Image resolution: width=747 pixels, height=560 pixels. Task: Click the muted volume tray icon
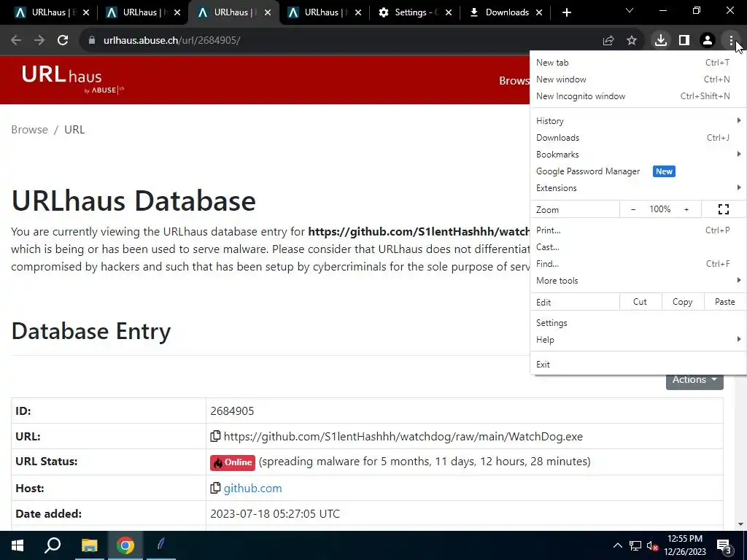(652, 546)
